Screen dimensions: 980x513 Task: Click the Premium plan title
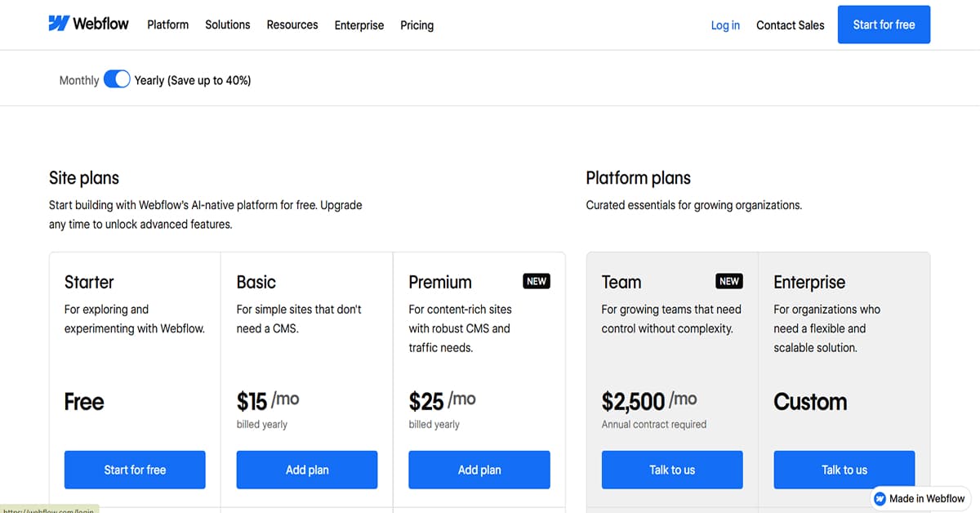click(x=440, y=282)
